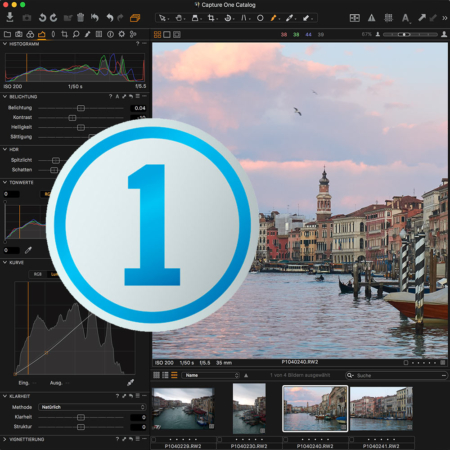The image size is (450, 450).
Task: Expand toolbar overflow chevrons
Action: [445, 18]
